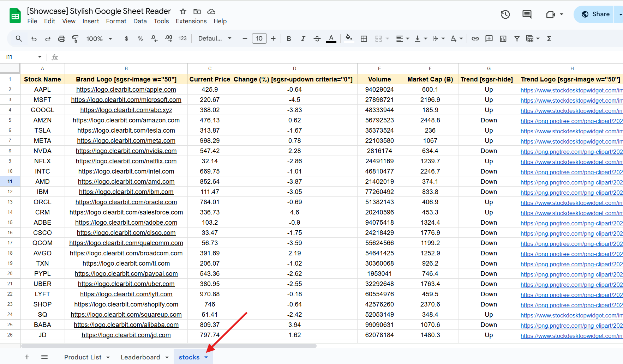
Task: Open the Extensions menu
Action: point(191,21)
